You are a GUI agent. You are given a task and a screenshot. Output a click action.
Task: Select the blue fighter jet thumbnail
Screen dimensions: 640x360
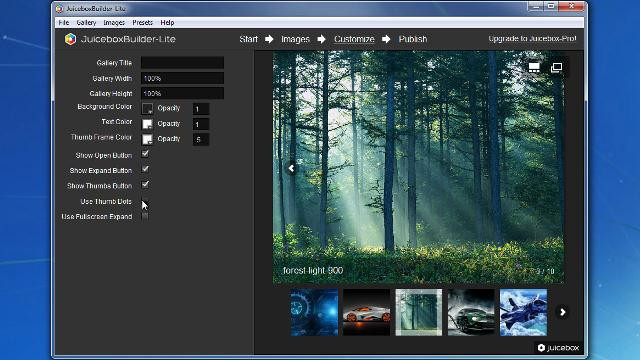[x=523, y=312]
